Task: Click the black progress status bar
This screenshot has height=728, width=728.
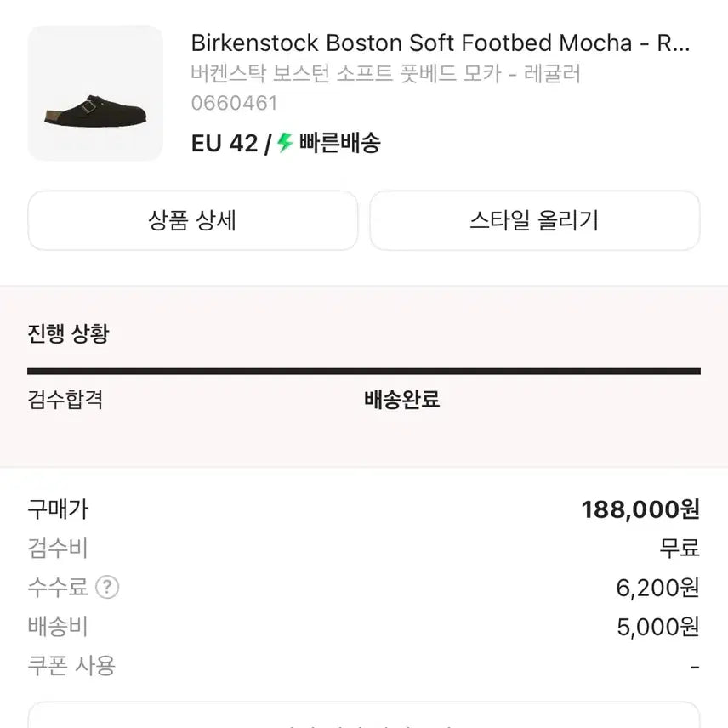Action: pos(364,371)
